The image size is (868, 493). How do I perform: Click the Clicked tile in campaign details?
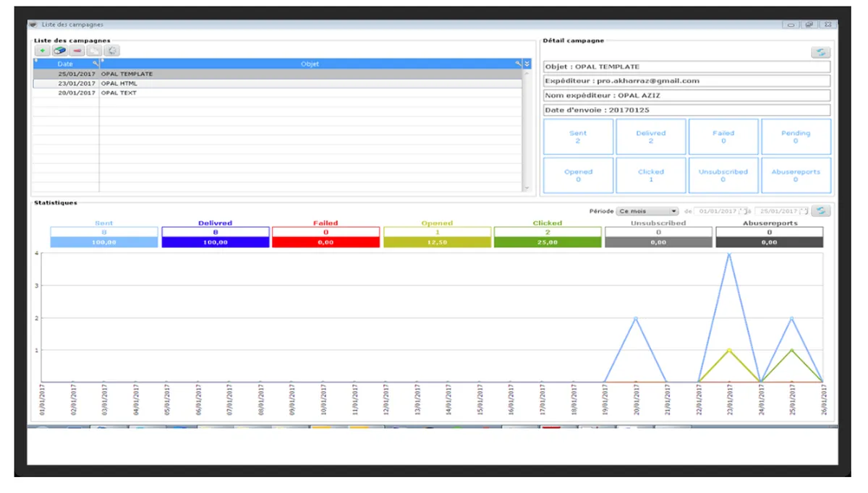point(651,175)
